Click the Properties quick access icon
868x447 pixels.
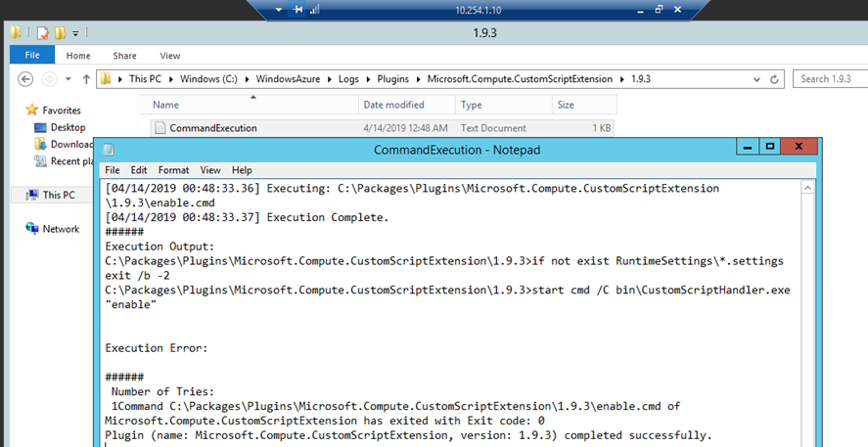[x=43, y=33]
